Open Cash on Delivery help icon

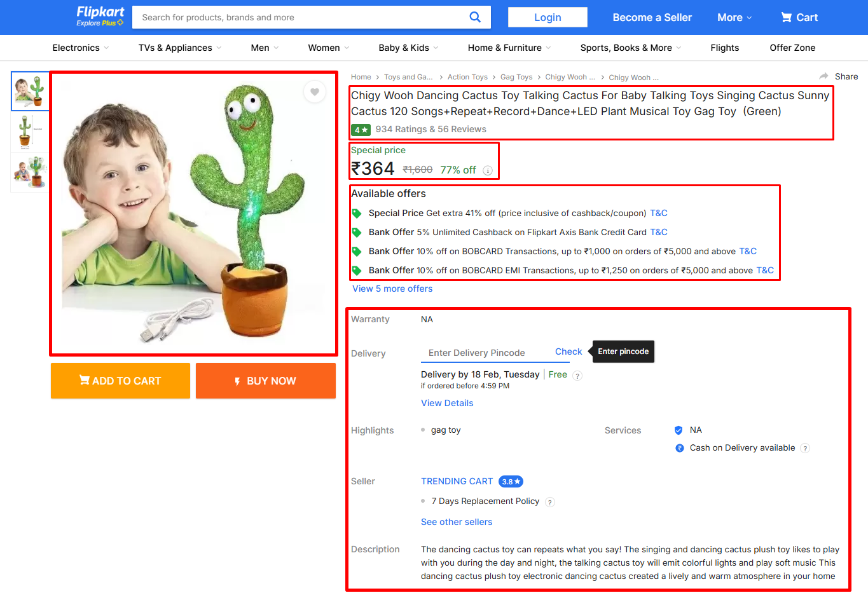pyautogui.click(x=805, y=448)
